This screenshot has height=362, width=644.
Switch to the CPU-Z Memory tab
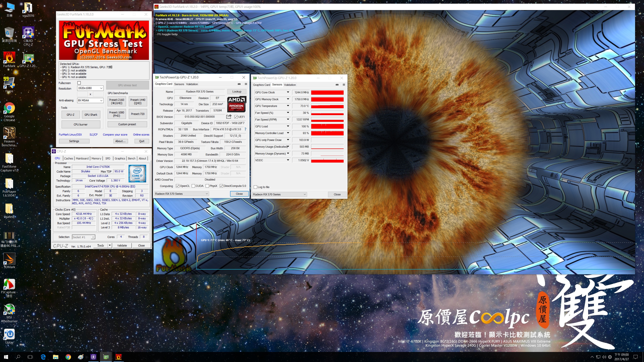point(96,158)
